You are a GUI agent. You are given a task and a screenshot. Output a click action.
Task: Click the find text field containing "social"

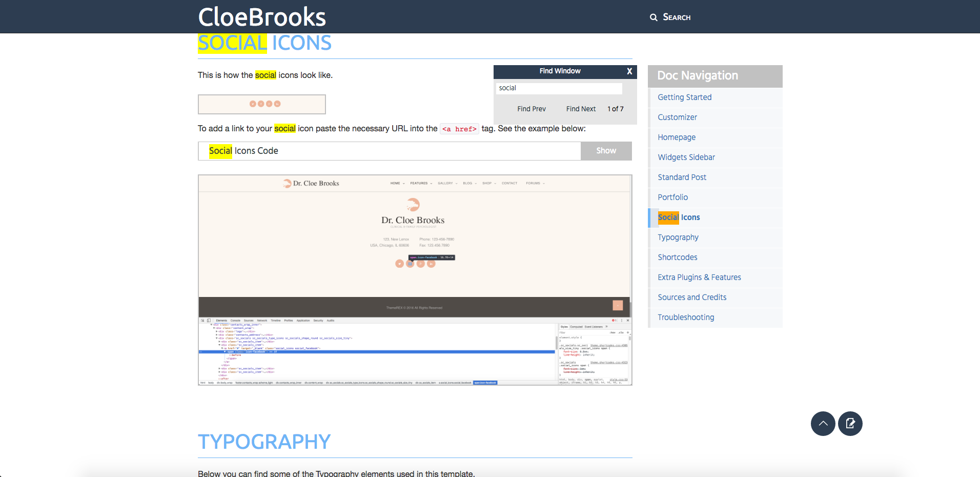(x=559, y=88)
